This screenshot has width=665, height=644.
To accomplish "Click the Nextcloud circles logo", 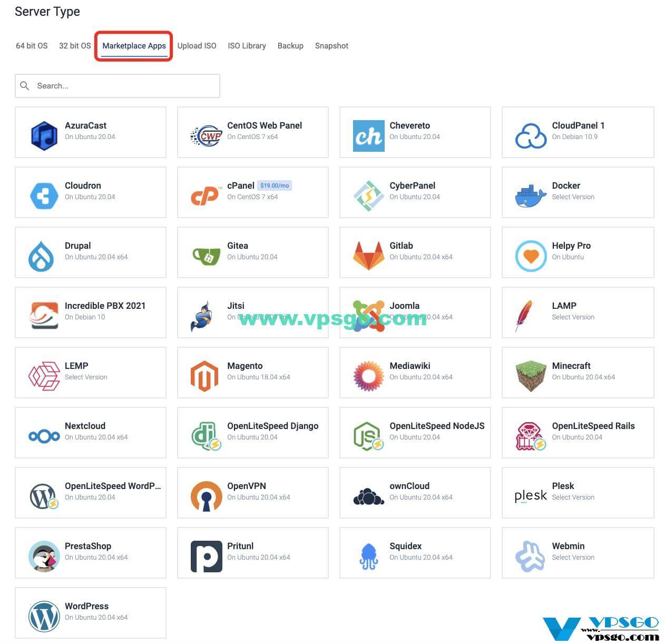I will (44, 436).
